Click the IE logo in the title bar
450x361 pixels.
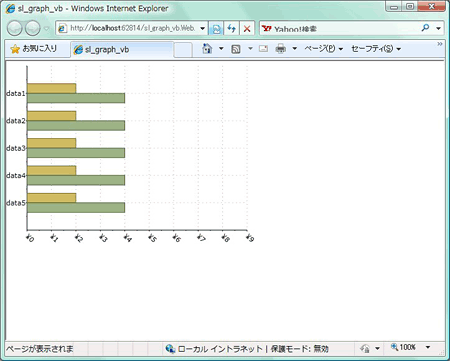tap(10, 9)
